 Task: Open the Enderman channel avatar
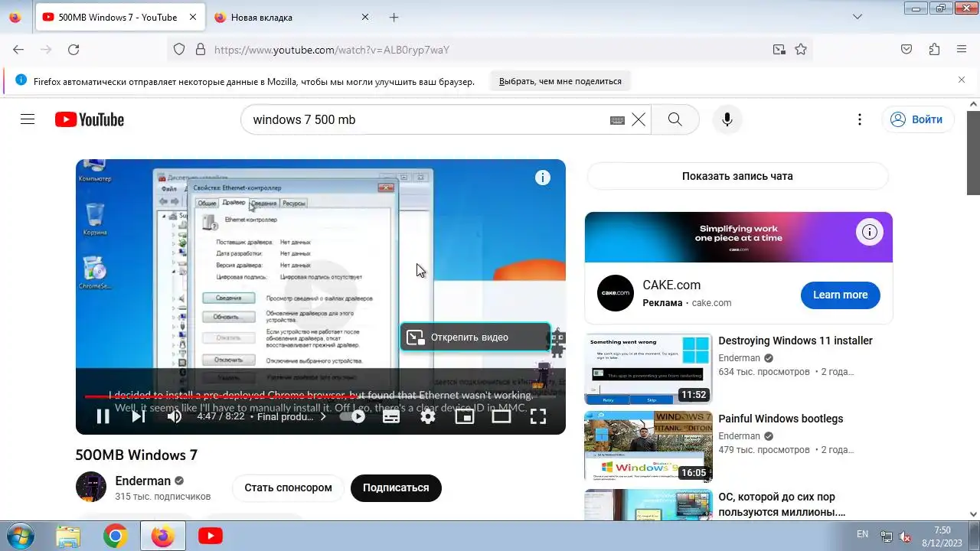[91, 487]
